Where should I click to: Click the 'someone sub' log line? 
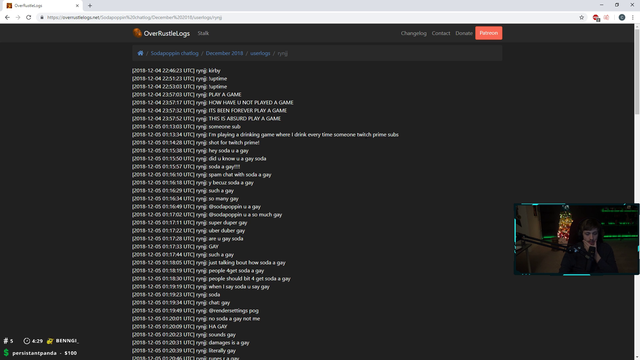pyautogui.click(x=186, y=127)
